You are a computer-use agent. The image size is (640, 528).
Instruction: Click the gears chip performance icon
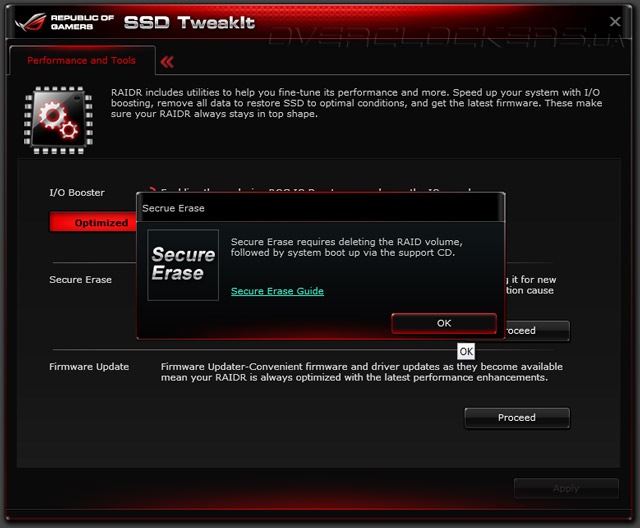[58, 120]
